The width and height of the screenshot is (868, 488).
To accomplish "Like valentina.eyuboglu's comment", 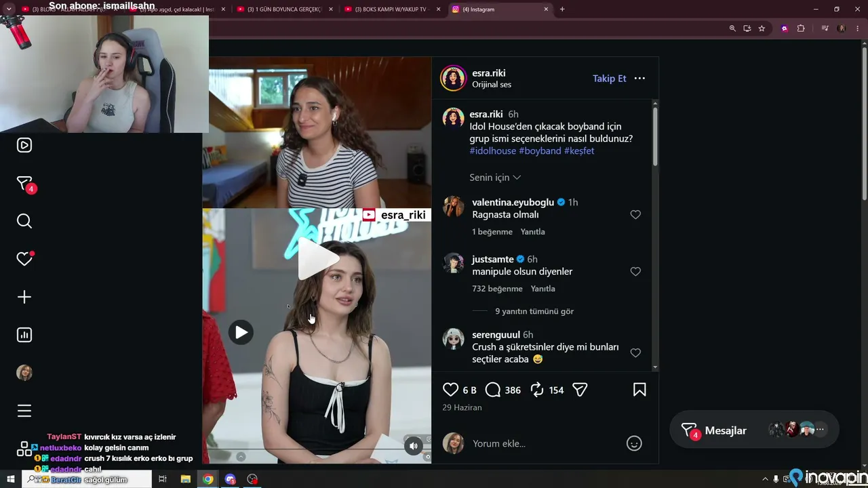I will (x=635, y=215).
